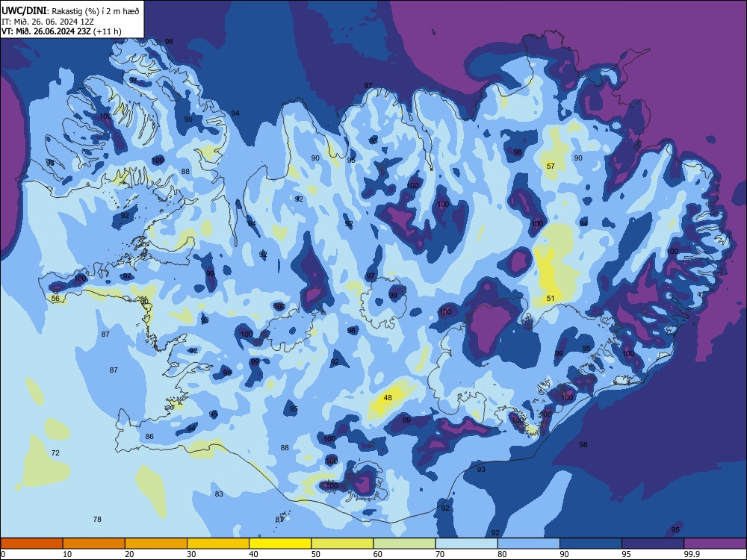
Task: Pick the 50–60 pale yellow legend swatch
Action: [x=342, y=544]
